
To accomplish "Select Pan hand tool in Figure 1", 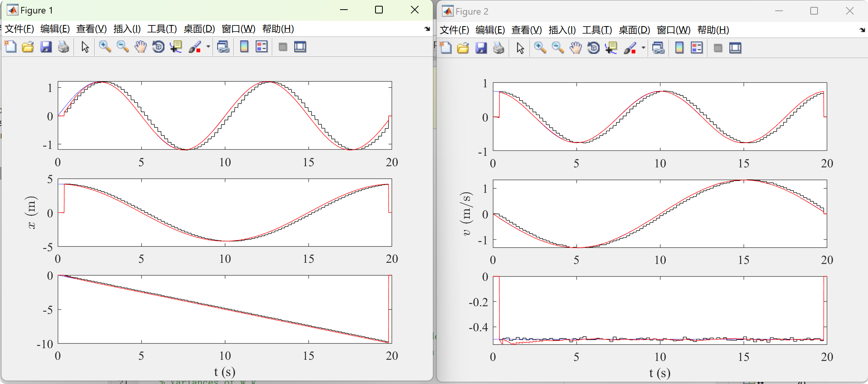I will tap(141, 47).
